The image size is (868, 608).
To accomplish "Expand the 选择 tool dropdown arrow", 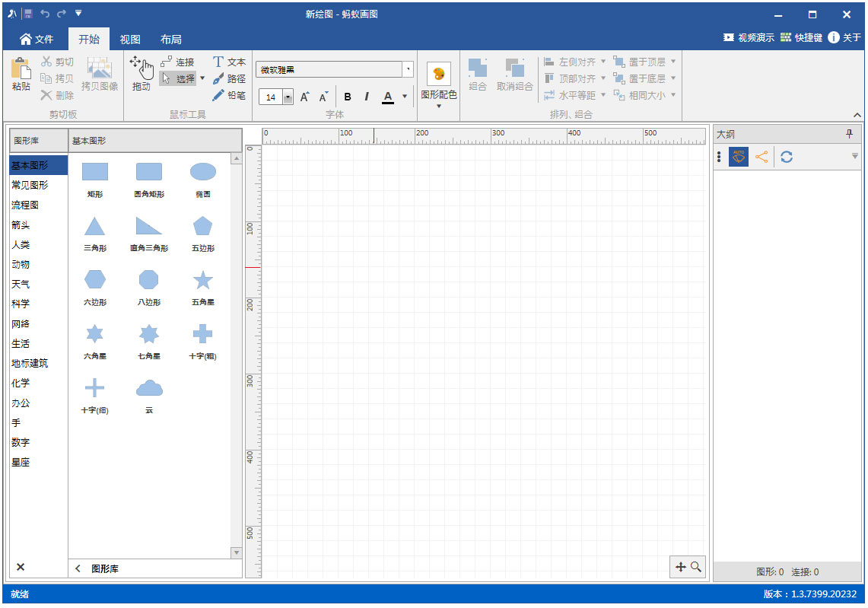I will [x=202, y=78].
